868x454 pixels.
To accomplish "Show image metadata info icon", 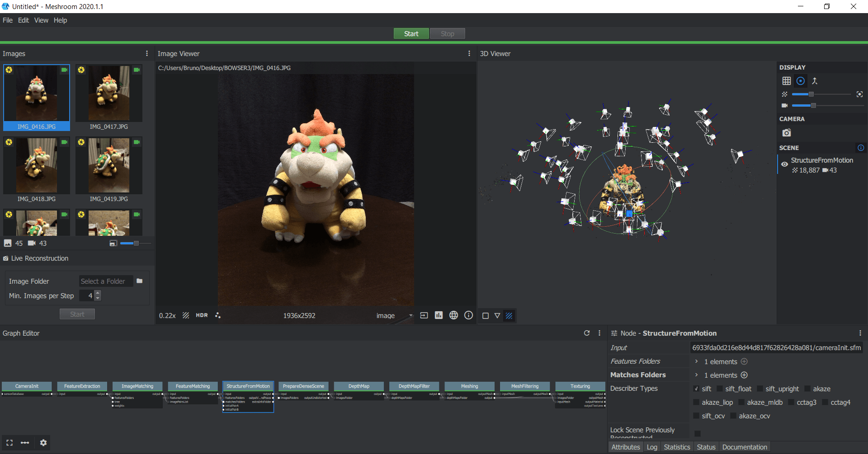I will [x=468, y=315].
